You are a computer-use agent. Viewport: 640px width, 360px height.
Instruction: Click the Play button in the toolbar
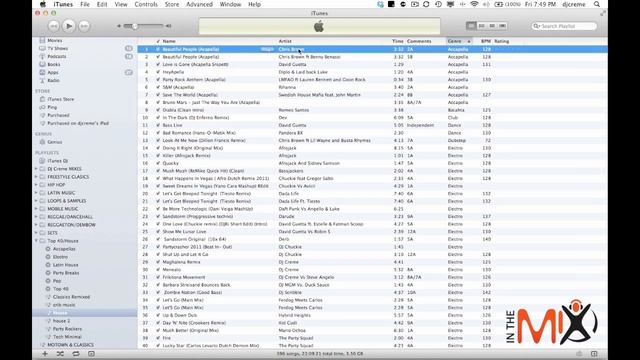(x=69, y=26)
